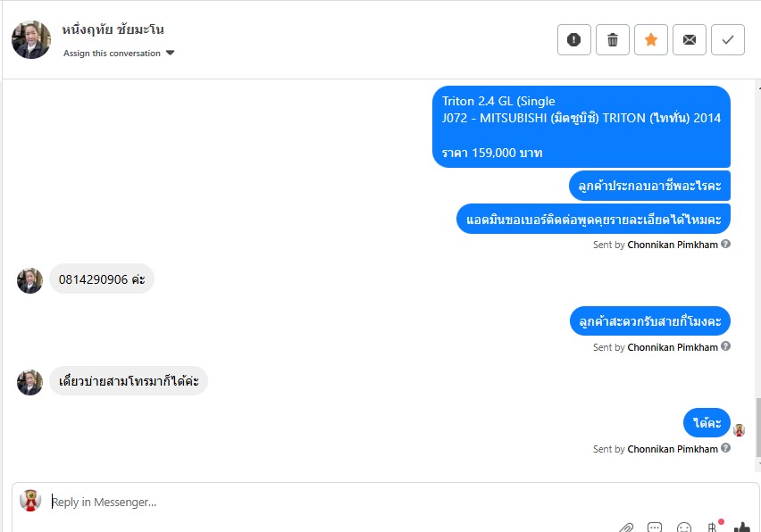
Task: Open saved replies speech bubble icon
Action: 655,527
